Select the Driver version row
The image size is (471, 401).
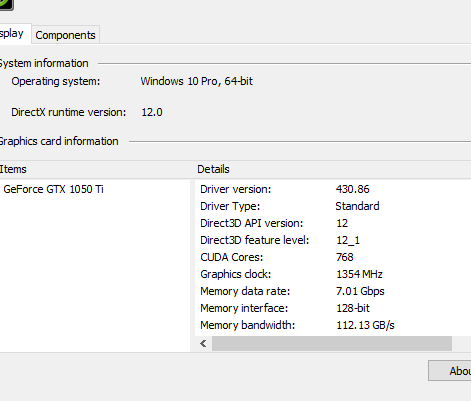pos(333,189)
